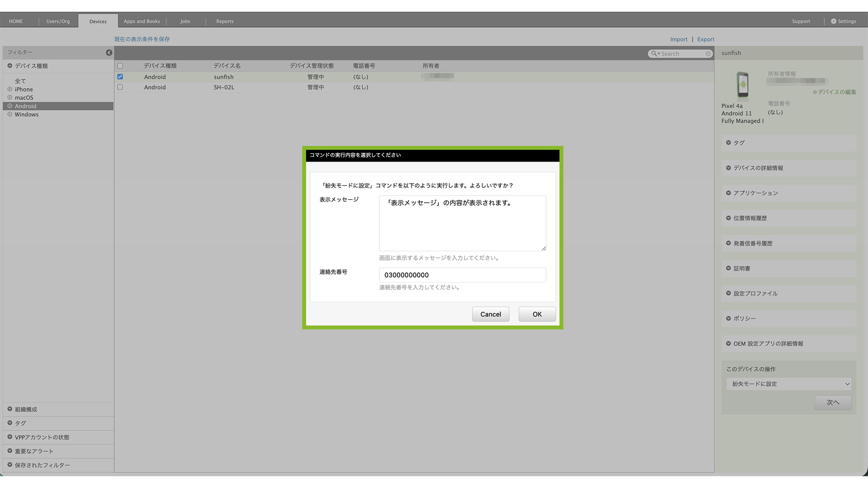
Task: Click the 表示メッセージ text area
Action: [x=462, y=224]
